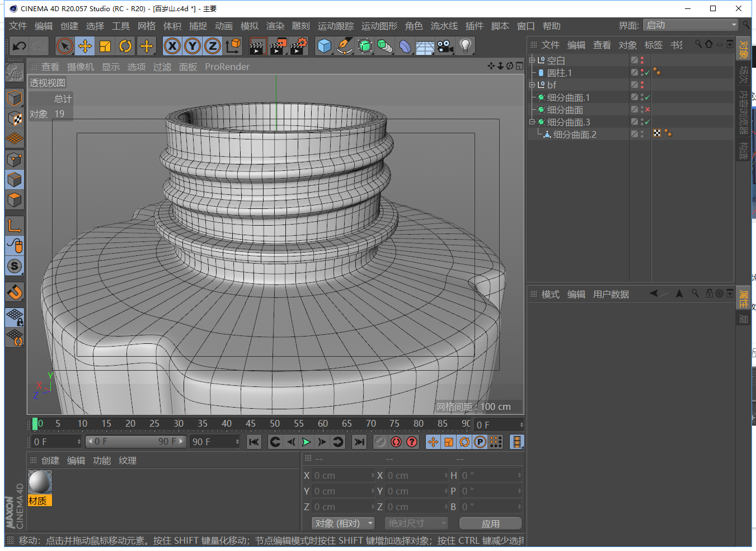Viewport: 756px width, 551px height.
Task: Click the preview range slider bar
Action: (x=136, y=442)
